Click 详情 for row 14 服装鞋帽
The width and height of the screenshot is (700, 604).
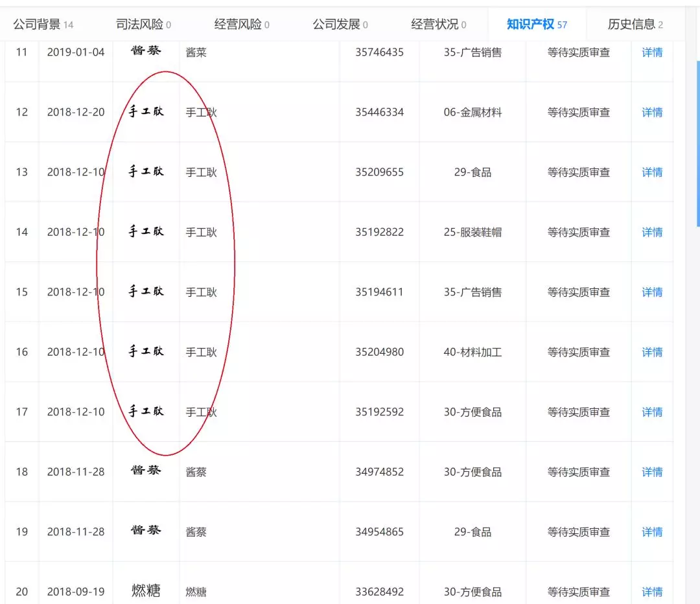coord(652,232)
